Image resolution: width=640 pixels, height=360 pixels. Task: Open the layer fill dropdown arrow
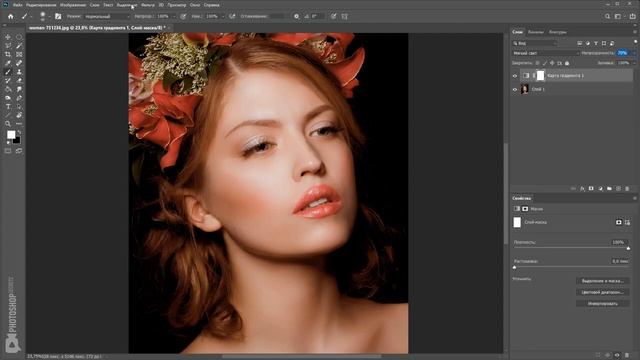pos(634,63)
